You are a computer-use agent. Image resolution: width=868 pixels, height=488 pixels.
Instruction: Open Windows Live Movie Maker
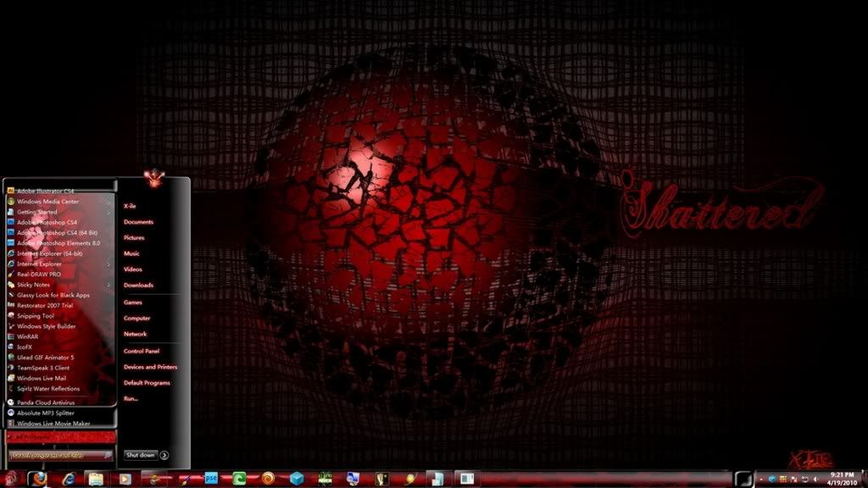(x=53, y=424)
